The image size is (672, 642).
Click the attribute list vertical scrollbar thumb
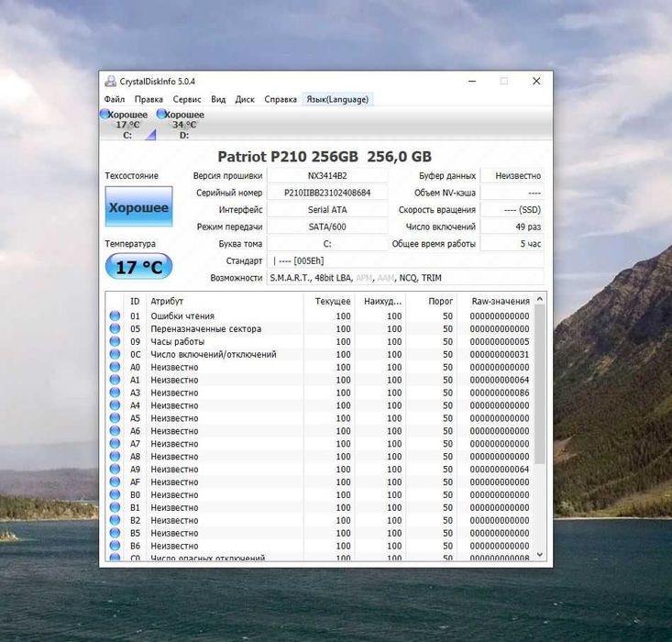540,384
